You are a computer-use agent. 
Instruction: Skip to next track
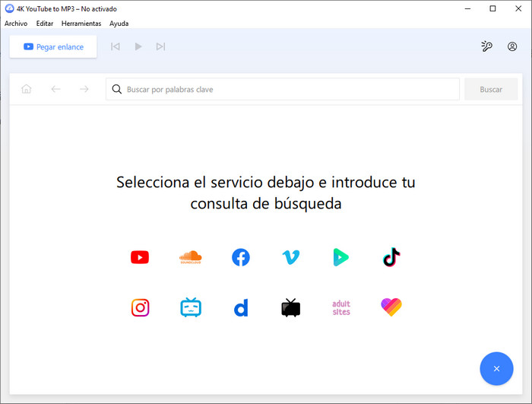pos(161,46)
